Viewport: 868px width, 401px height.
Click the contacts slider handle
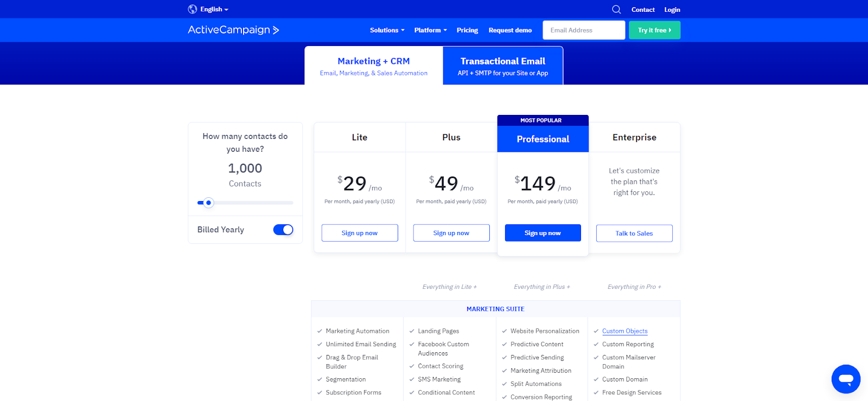pos(208,203)
